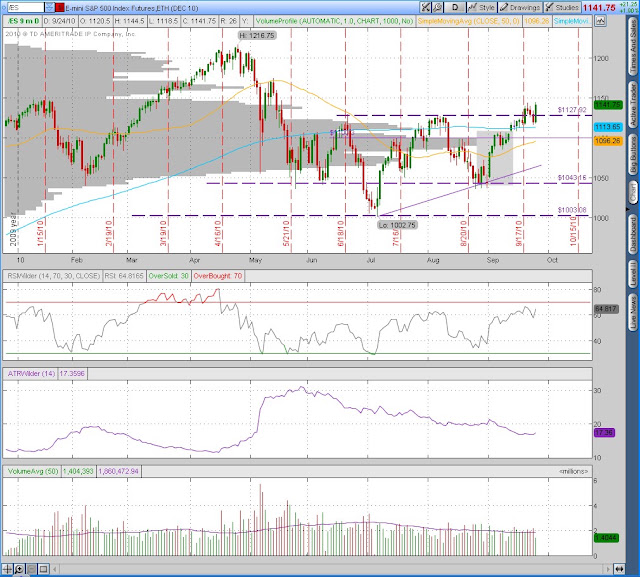Image resolution: width=640 pixels, height=577 pixels.
Task: Click the 8/20/10 expiration date marker
Action: pos(463,233)
